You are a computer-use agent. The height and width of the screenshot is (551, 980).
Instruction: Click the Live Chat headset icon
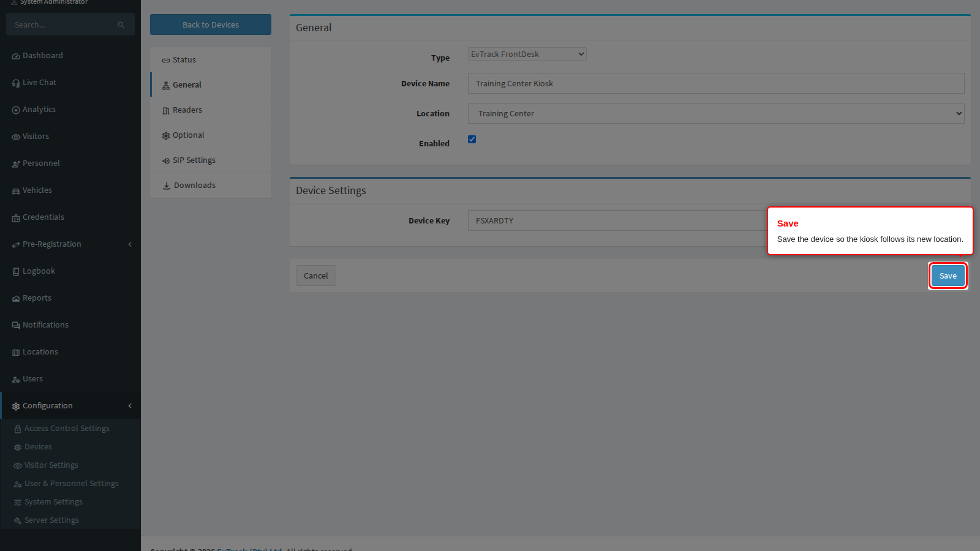point(16,83)
